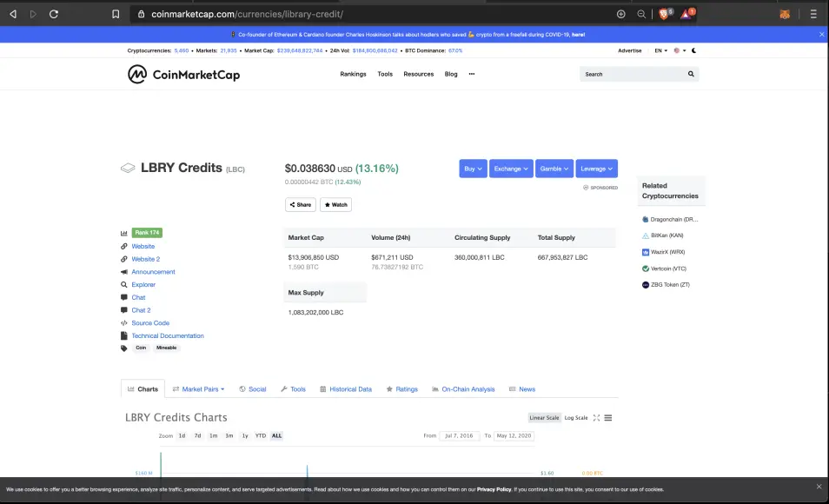Click the bookmark icon in toolbar
This screenshot has height=504, width=829.
point(116,14)
